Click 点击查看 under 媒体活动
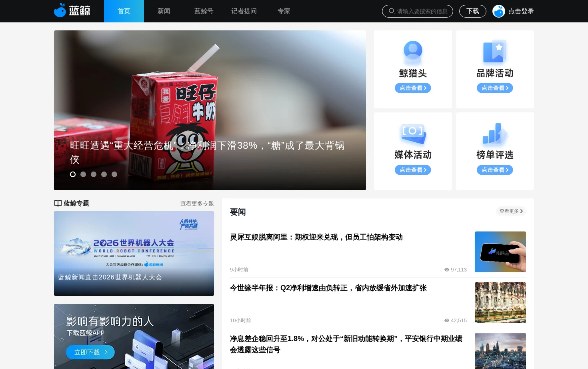The height and width of the screenshot is (369, 588). coord(413,170)
